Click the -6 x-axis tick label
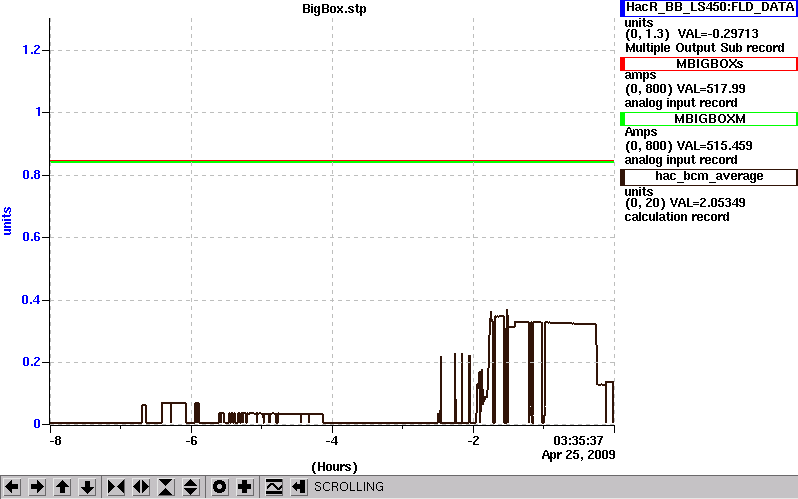The height and width of the screenshot is (499, 798). click(x=191, y=440)
